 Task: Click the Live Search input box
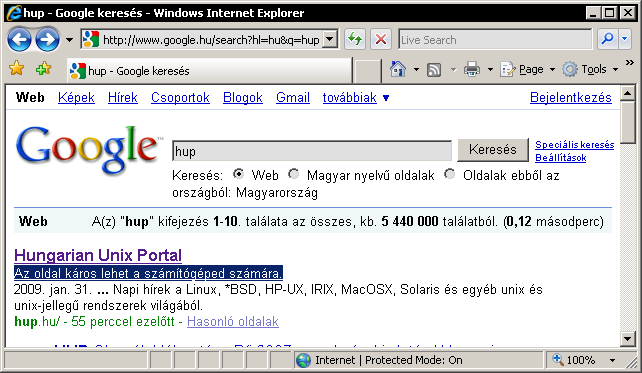click(x=495, y=40)
